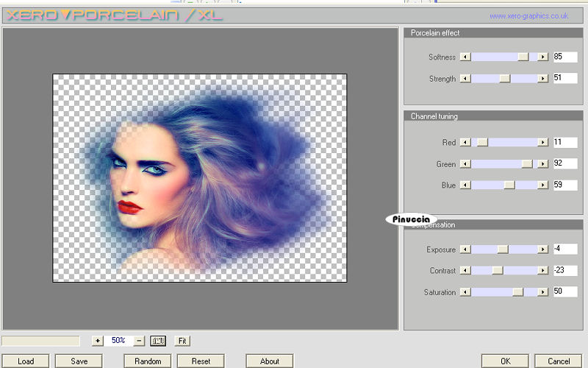The image size is (588, 368).
Task: Click the Red channel right arrow
Action: [x=542, y=142]
